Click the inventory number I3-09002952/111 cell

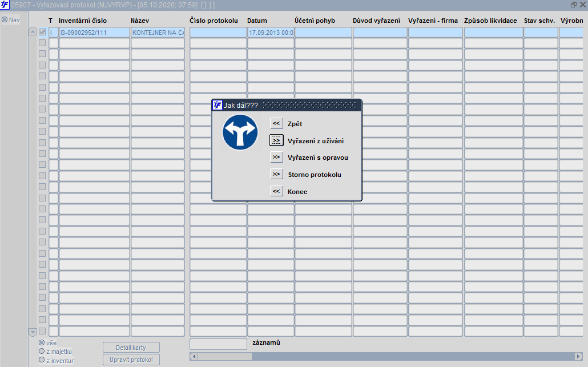point(94,33)
